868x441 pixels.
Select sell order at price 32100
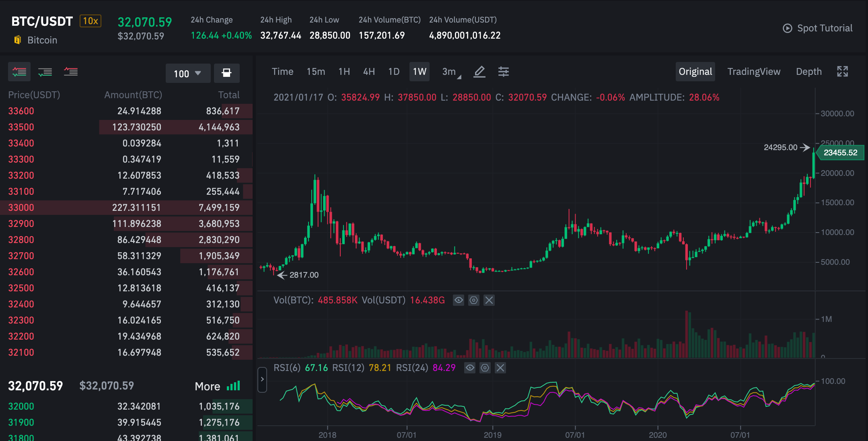[126, 352]
